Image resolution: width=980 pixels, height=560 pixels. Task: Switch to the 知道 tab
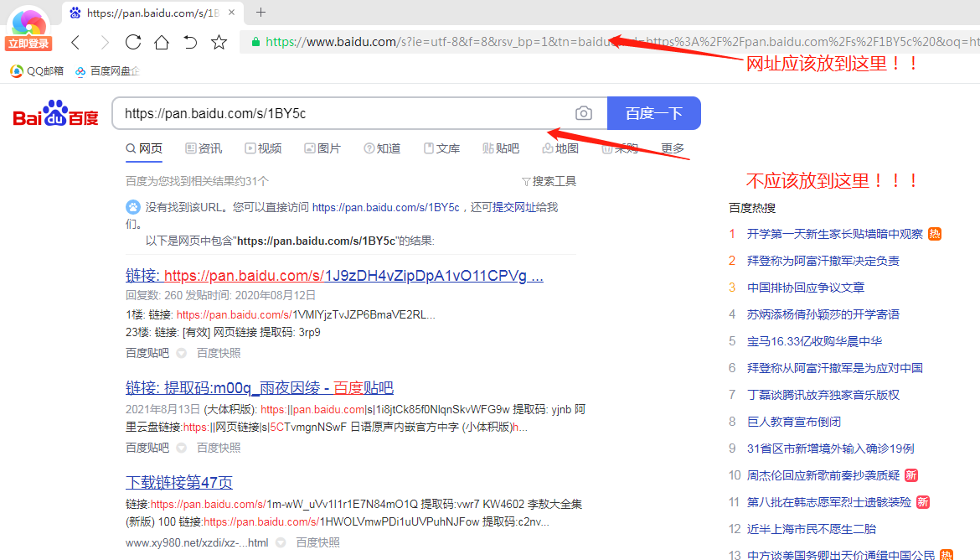coord(382,148)
